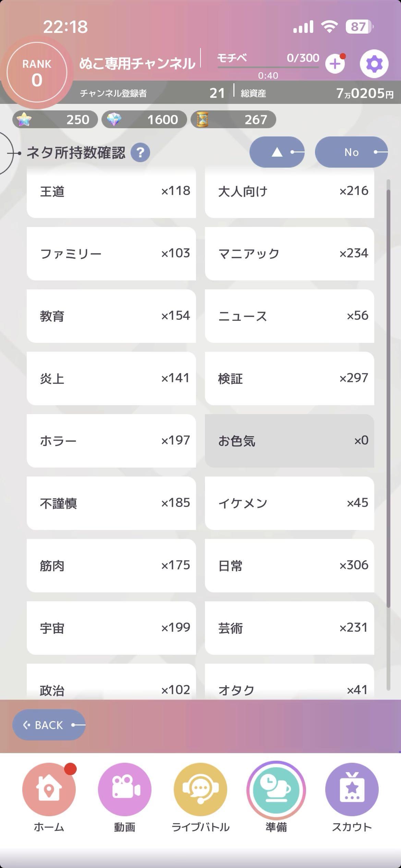Tap the diamond gem currency icon

pyautogui.click(x=114, y=120)
